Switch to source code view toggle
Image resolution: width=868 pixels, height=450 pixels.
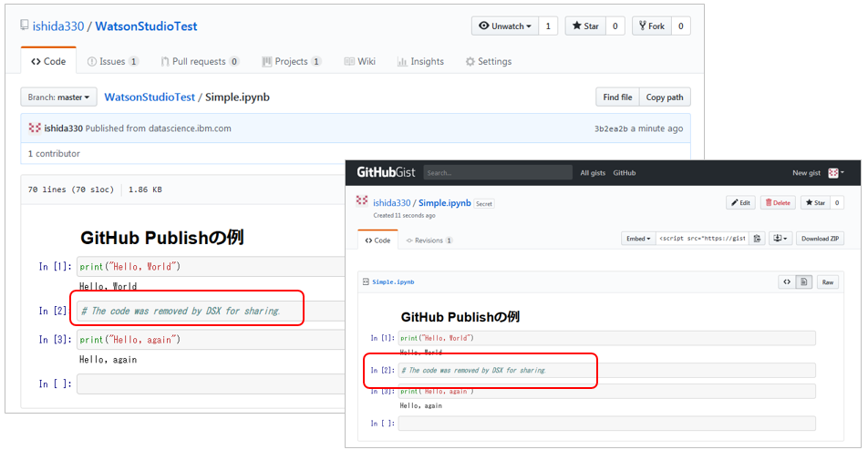787,282
